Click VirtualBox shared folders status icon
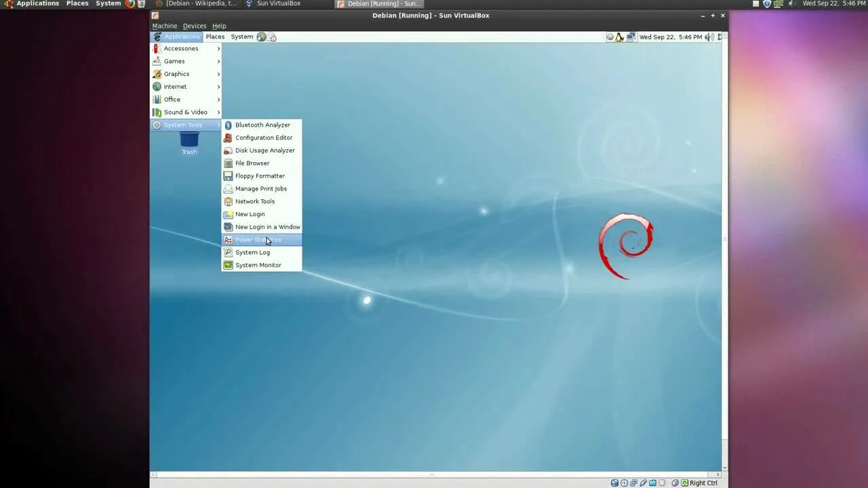 click(652, 483)
